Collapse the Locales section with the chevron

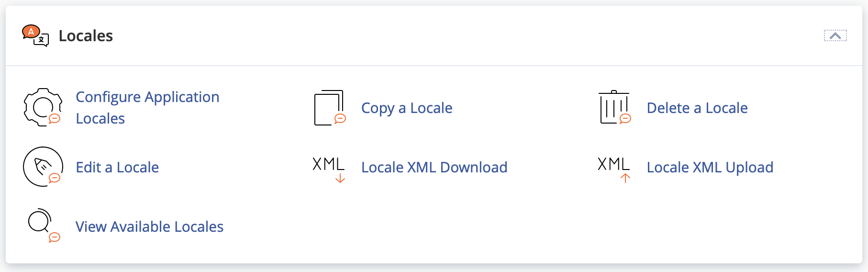pyautogui.click(x=835, y=36)
